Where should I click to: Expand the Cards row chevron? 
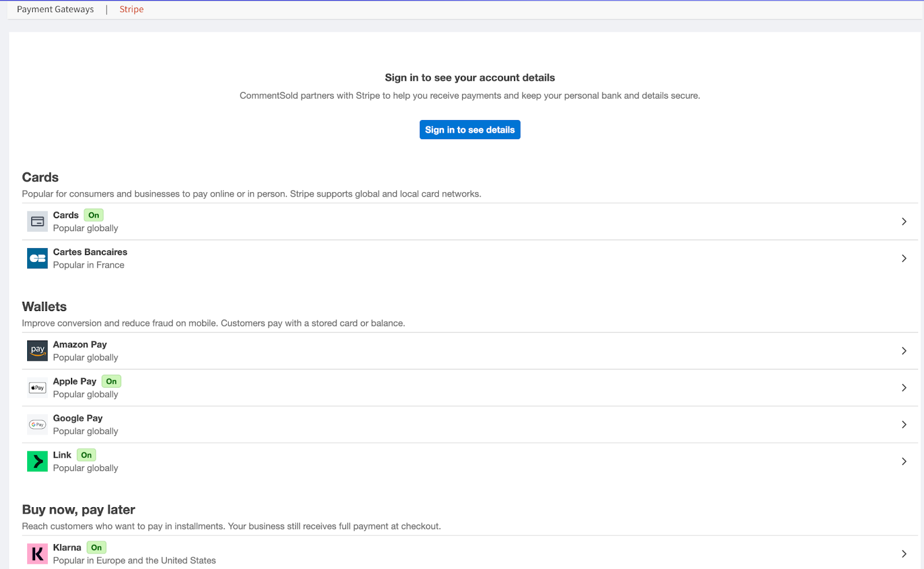(x=904, y=222)
